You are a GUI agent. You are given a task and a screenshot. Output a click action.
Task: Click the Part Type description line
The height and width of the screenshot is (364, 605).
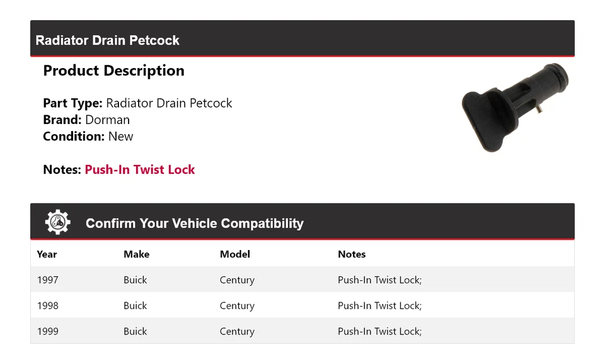(137, 103)
